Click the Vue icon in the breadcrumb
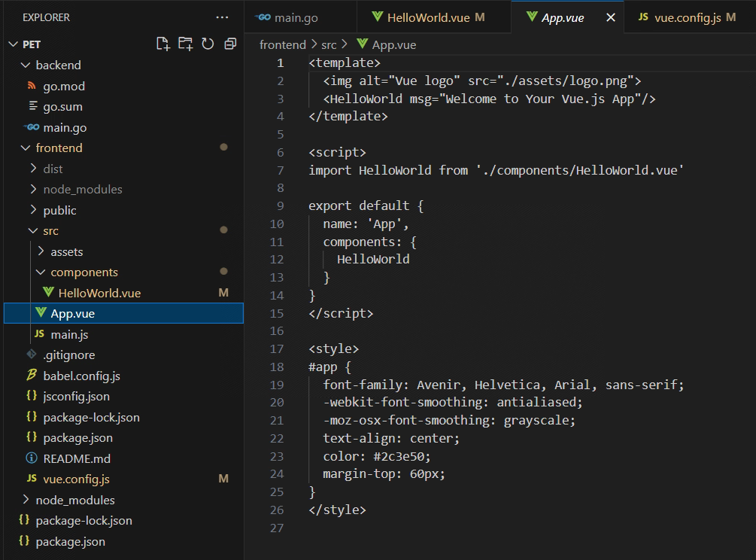756x560 pixels. [363, 44]
